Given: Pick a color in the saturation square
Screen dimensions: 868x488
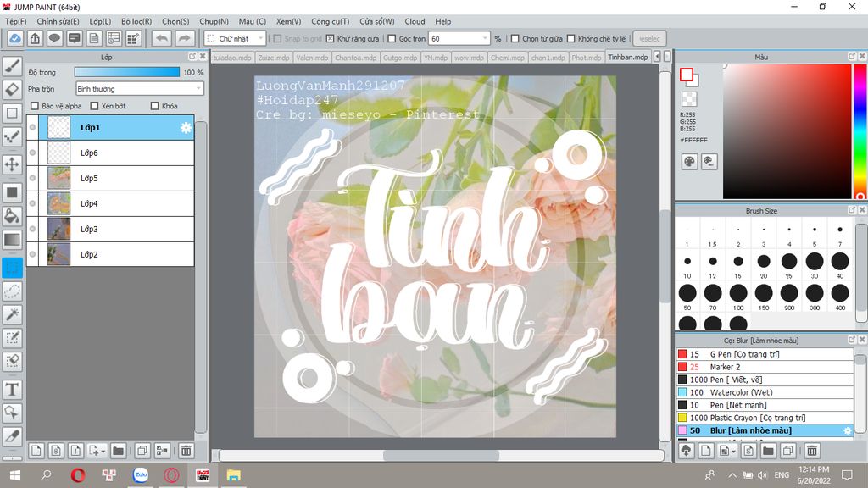Looking at the screenshot, I should tap(787, 131).
